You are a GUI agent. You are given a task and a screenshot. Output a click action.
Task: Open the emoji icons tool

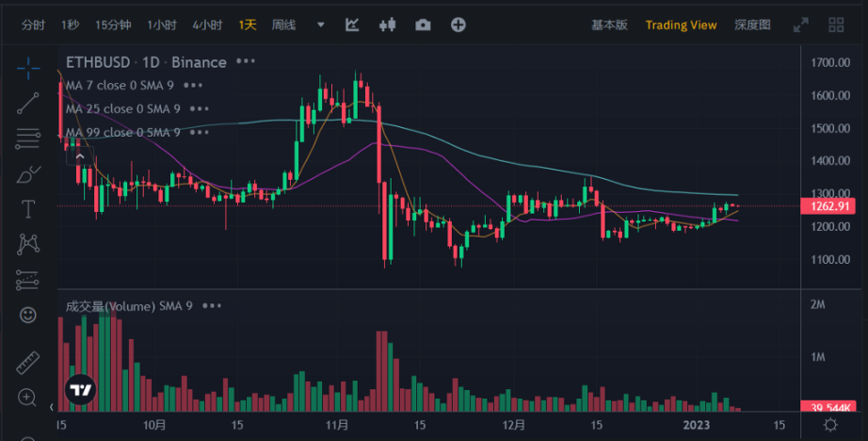click(x=28, y=315)
